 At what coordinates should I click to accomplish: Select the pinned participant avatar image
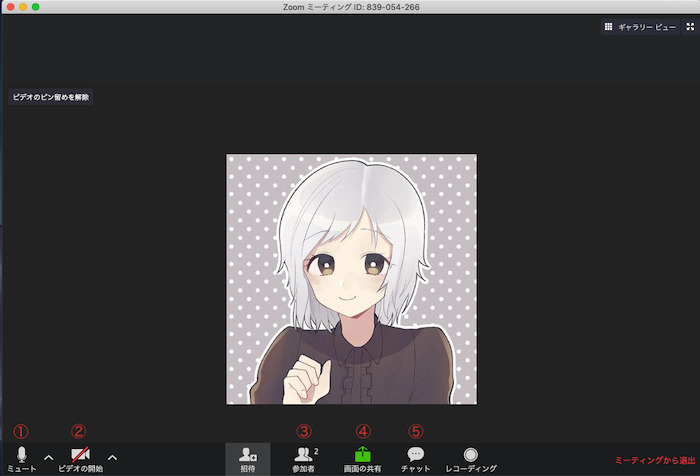tap(351, 279)
